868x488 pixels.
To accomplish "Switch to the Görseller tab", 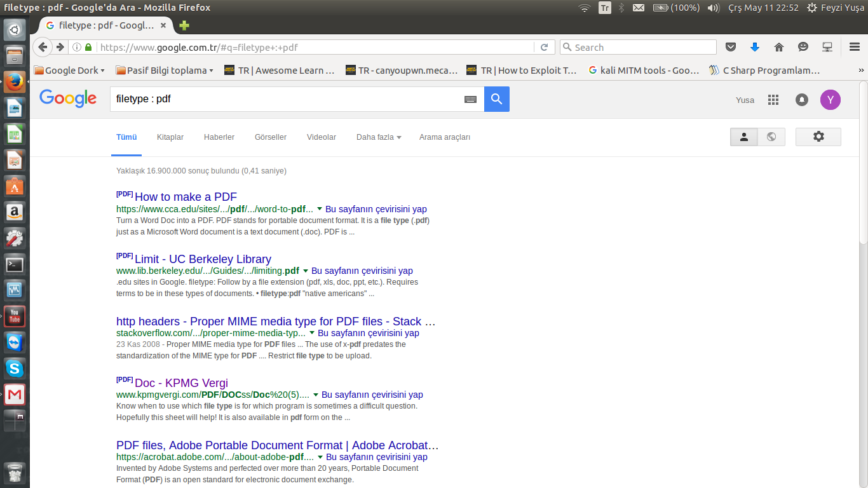I will click(x=271, y=137).
